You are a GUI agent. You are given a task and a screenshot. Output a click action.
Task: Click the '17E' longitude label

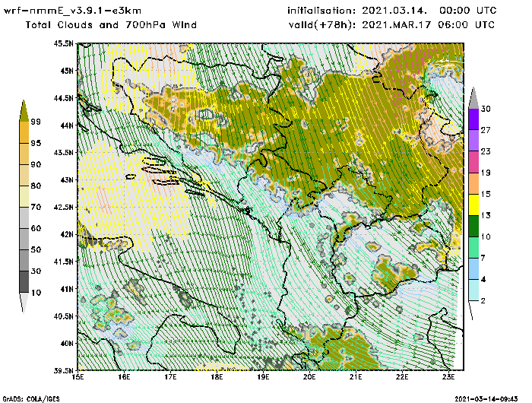[x=171, y=377]
